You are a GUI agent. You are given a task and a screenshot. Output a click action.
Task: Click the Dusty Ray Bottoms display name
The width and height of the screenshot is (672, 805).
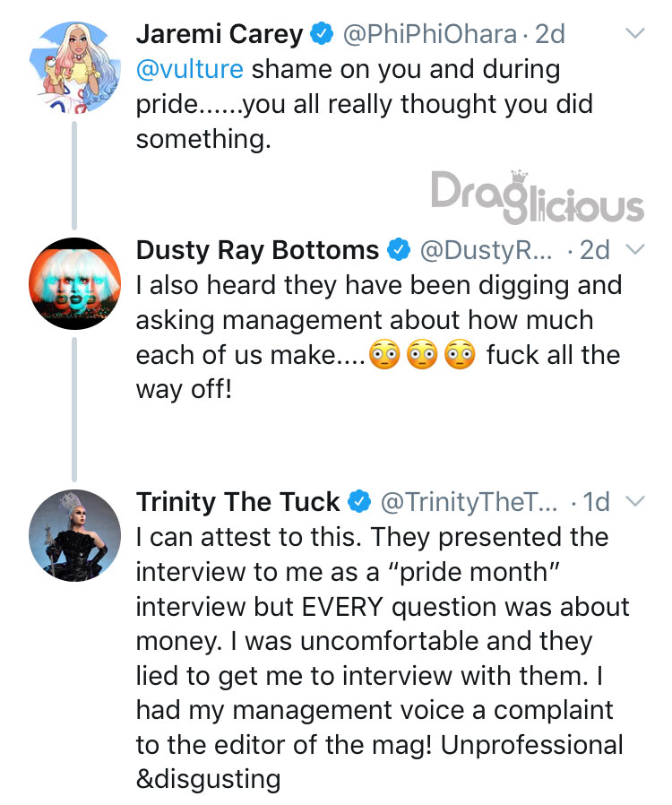pos(257,250)
